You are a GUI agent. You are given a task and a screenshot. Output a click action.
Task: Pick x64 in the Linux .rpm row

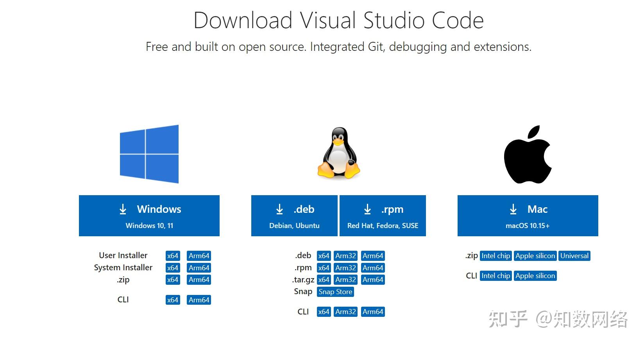324,268
